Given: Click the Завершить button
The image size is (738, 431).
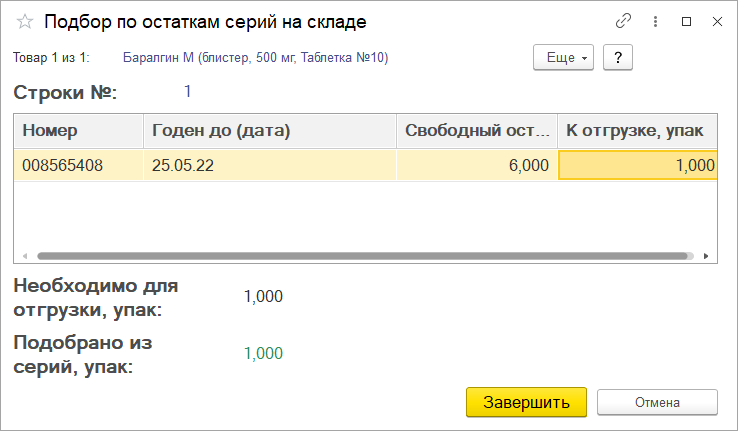Looking at the screenshot, I should coord(526,402).
